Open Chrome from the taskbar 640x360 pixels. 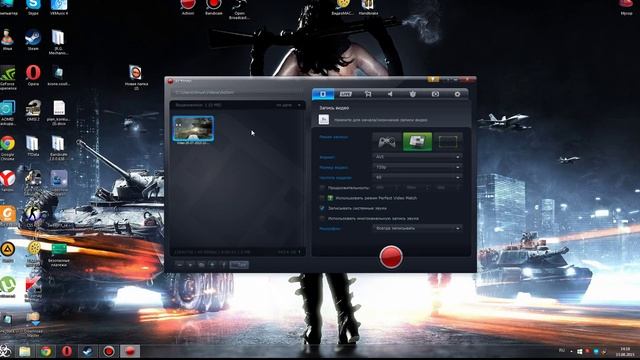[46, 351]
